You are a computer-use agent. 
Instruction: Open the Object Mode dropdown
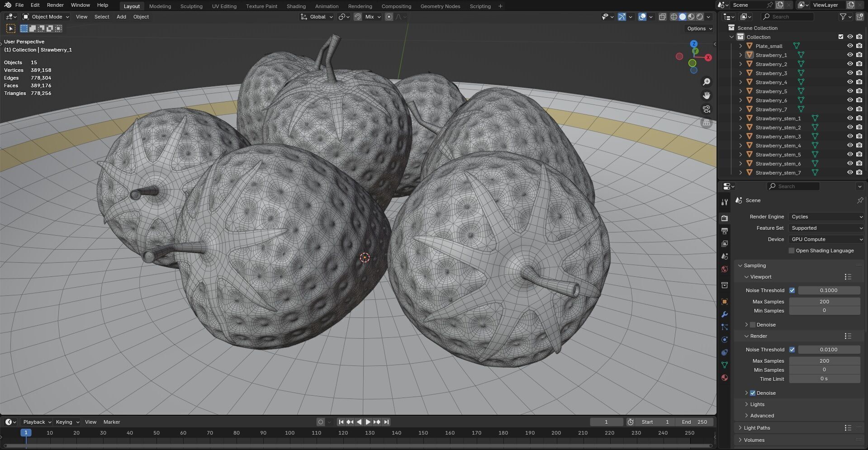click(46, 17)
